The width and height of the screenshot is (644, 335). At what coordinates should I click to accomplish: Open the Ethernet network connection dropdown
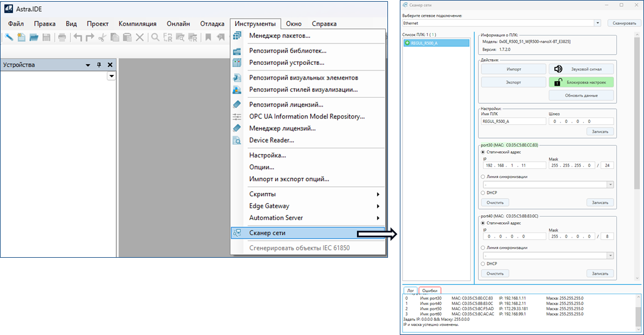click(x=597, y=23)
